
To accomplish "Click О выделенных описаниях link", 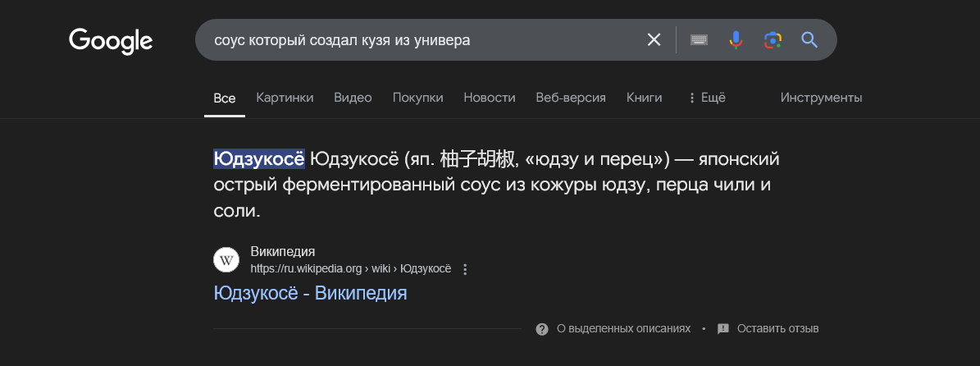I will click(624, 328).
